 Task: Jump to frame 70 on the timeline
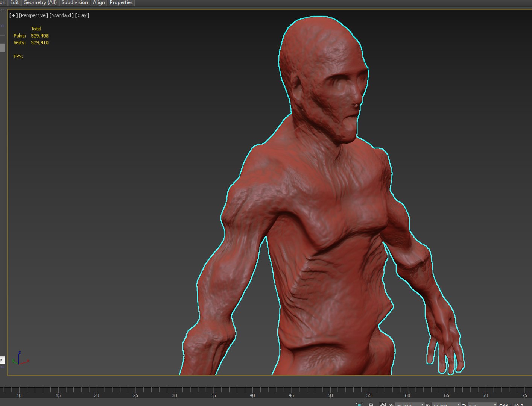[x=485, y=395]
